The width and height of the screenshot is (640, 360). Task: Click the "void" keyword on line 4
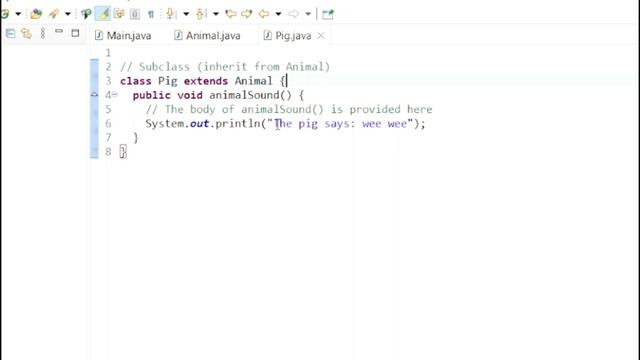tap(190, 95)
